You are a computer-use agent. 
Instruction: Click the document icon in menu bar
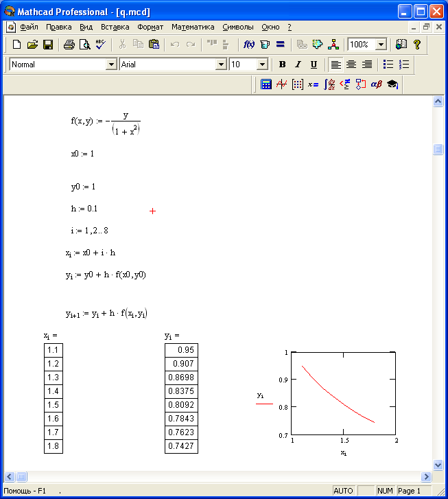tap(11, 27)
